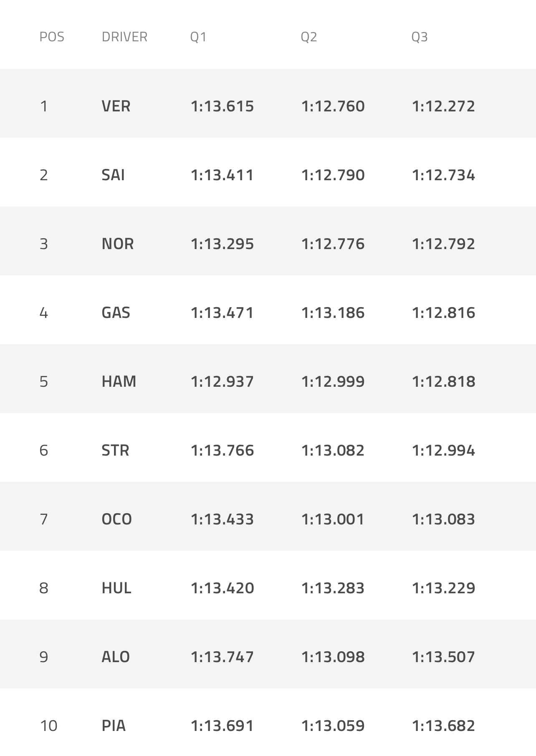The height and width of the screenshot is (756, 536).
Task: Open the NOR driver entry
Action: coord(118,244)
